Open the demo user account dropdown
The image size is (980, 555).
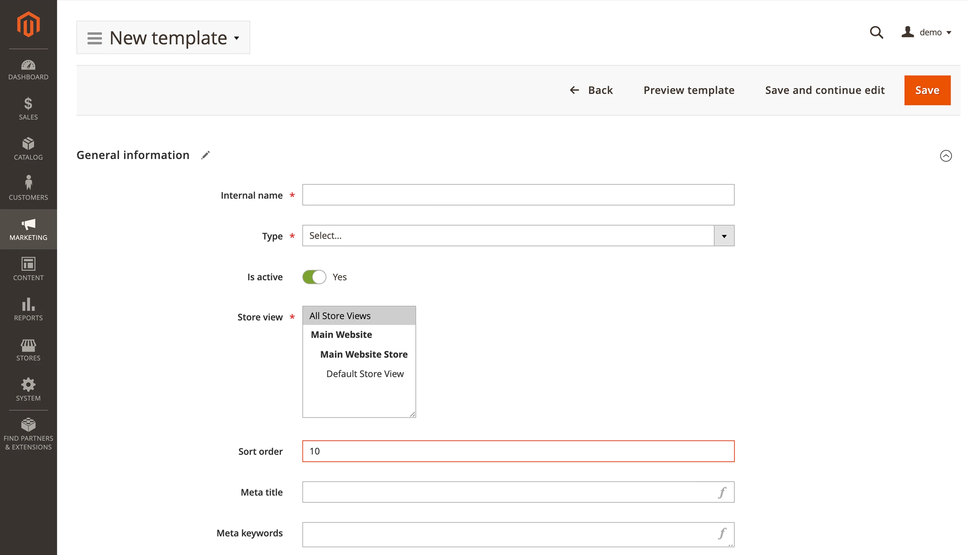(x=927, y=32)
